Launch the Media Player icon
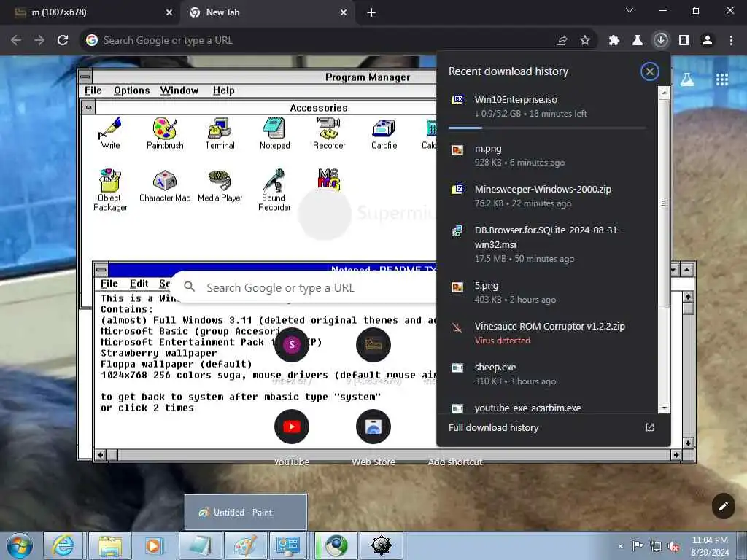This screenshot has height=560, width=747. click(x=220, y=186)
